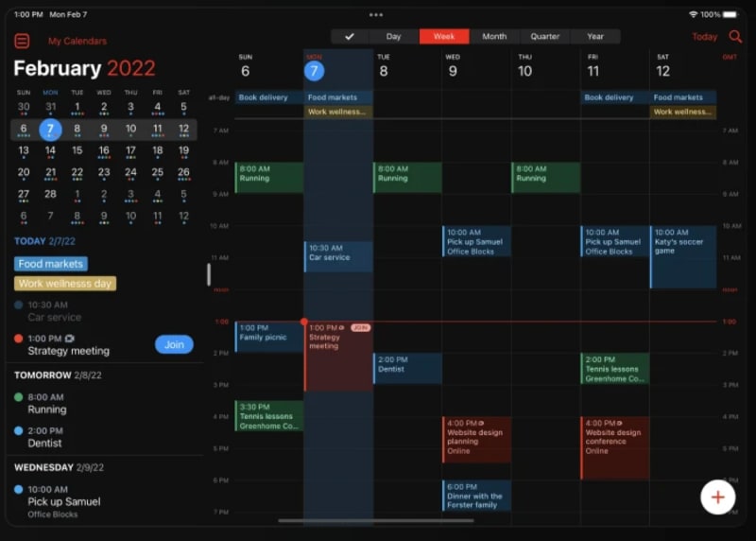
Task: Click the February 2022 month title
Action: [84, 68]
